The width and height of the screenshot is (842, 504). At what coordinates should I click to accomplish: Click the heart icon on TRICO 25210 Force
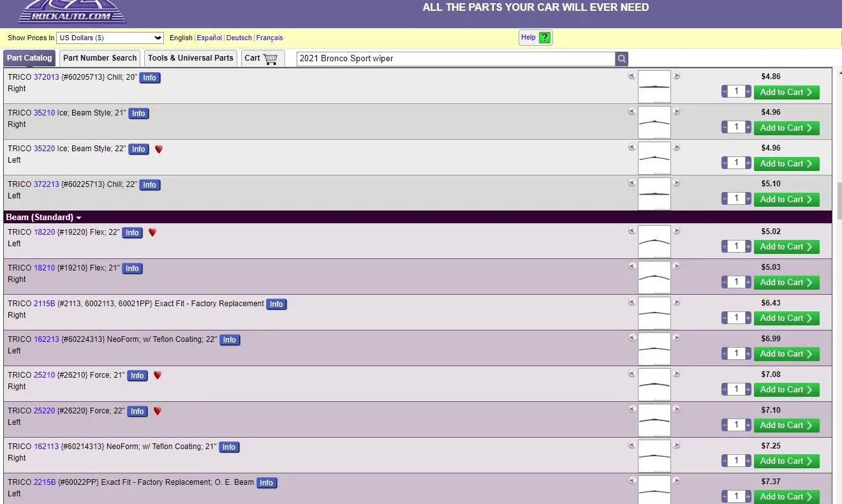point(158,376)
